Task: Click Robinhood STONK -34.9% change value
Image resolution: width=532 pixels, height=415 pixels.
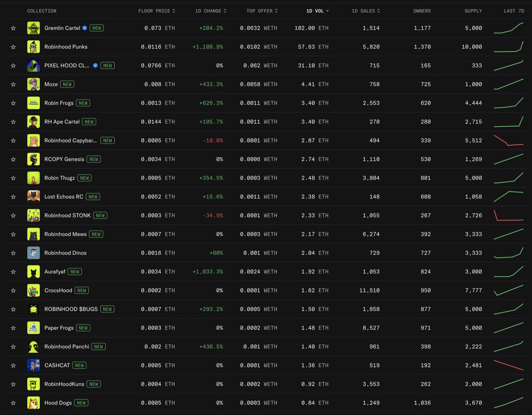Action: point(213,215)
